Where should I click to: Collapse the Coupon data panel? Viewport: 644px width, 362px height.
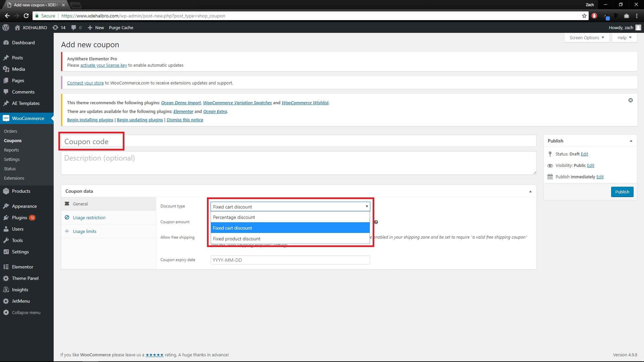(530, 191)
